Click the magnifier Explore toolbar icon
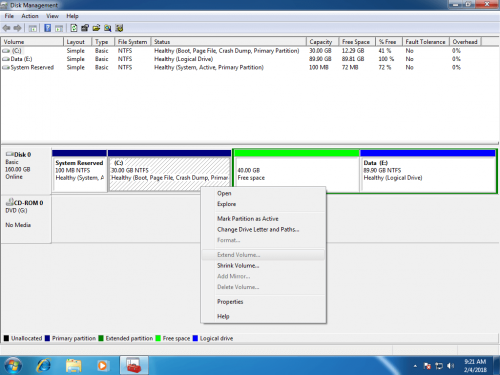 (108, 28)
